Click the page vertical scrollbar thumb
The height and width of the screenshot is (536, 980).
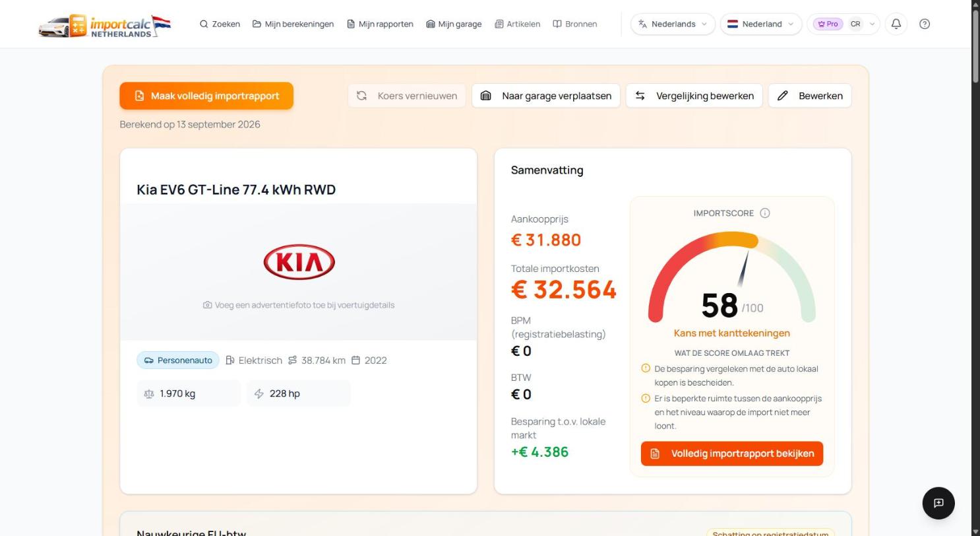coord(975,45)
